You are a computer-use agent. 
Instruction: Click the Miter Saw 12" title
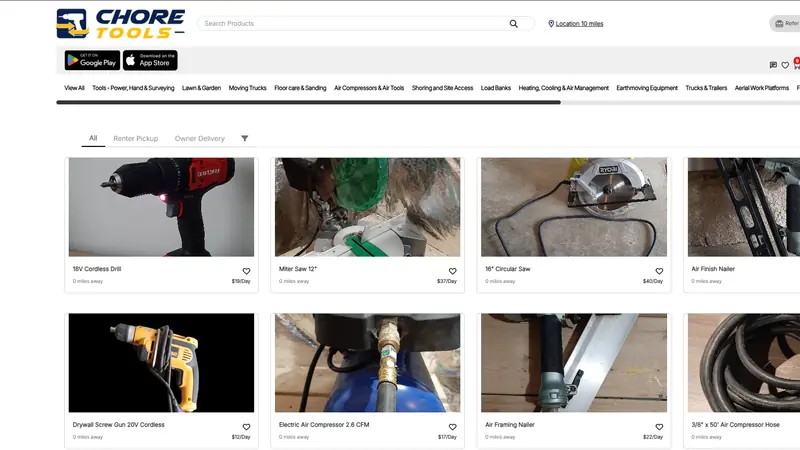tap(298, 269)
